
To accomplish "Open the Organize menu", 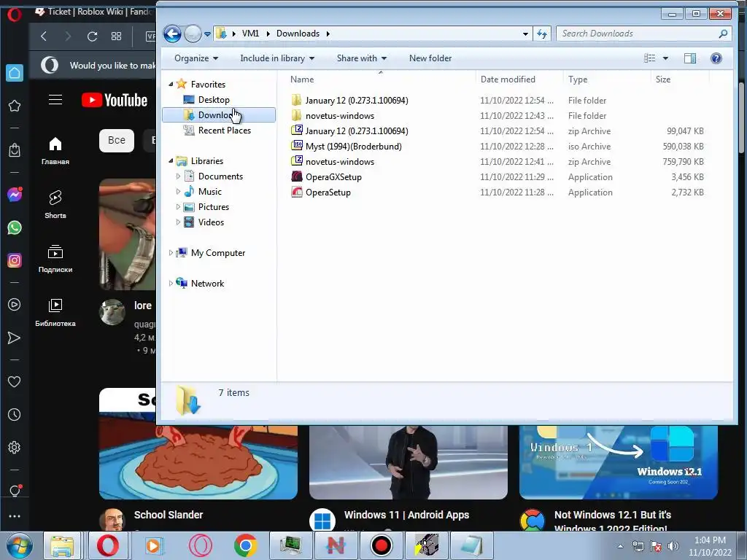I will tap(196, 58).
